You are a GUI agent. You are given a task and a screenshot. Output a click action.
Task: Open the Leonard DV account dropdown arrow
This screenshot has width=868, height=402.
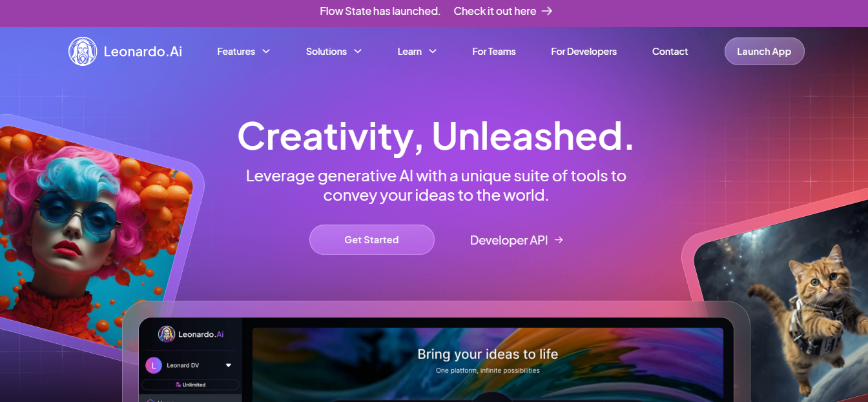tap(228, 365)
